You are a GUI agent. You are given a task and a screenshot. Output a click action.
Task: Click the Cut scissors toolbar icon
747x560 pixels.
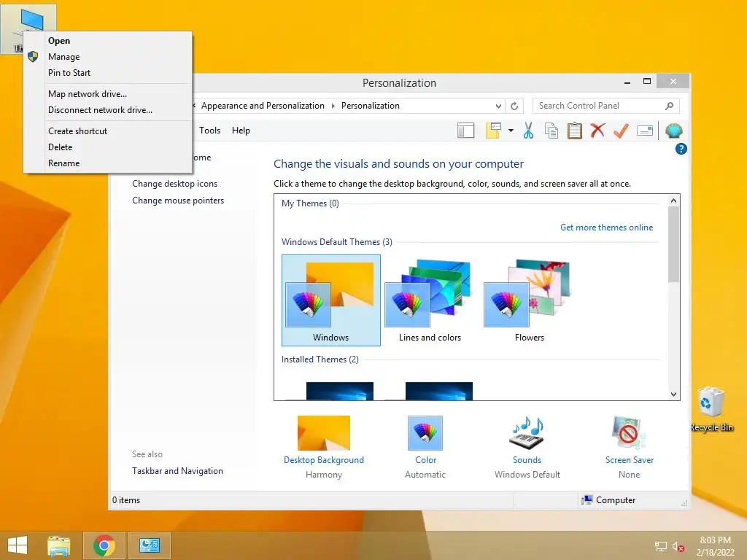528,131
